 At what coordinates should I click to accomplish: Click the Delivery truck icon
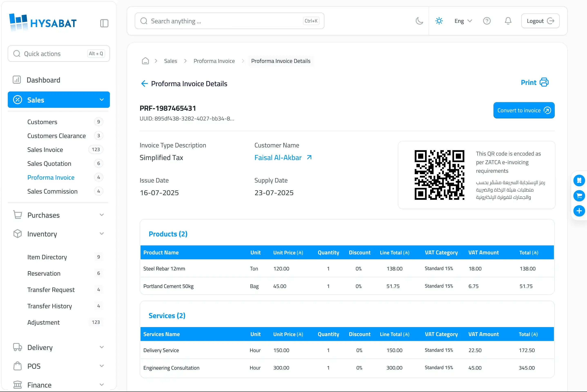tap(18, 347)
